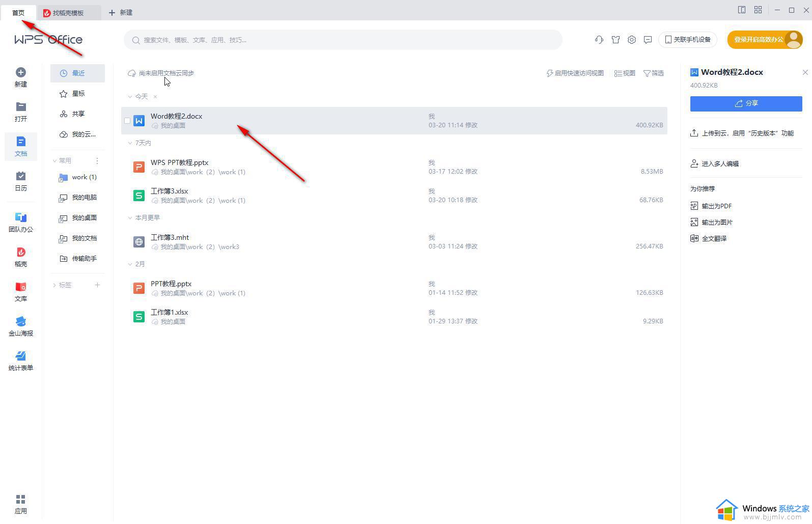Click 输出为PDF

coord(711,206)
